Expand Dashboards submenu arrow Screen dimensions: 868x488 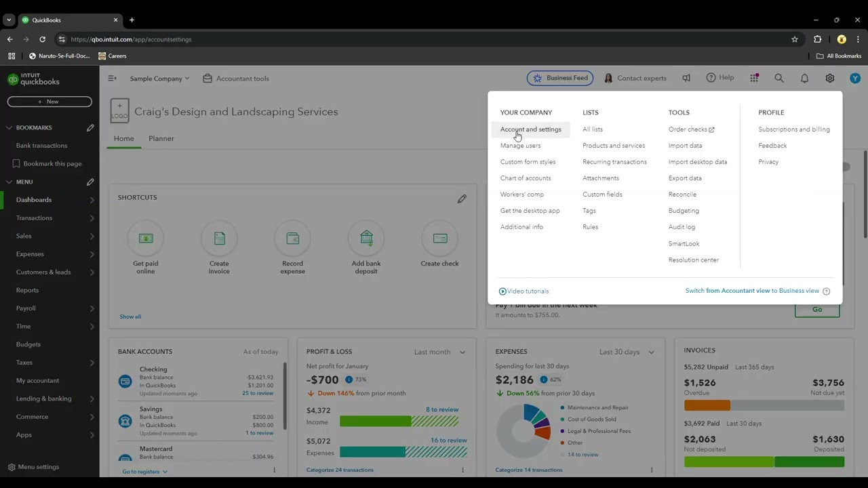point(92,200)
